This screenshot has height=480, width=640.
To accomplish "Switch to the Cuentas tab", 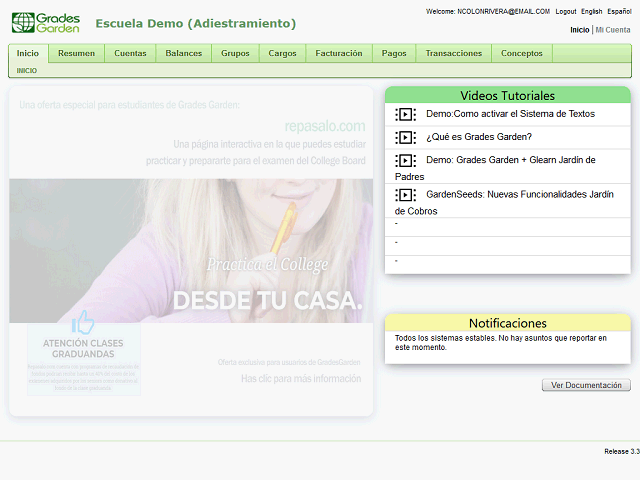I will click(x=130, y=53).
